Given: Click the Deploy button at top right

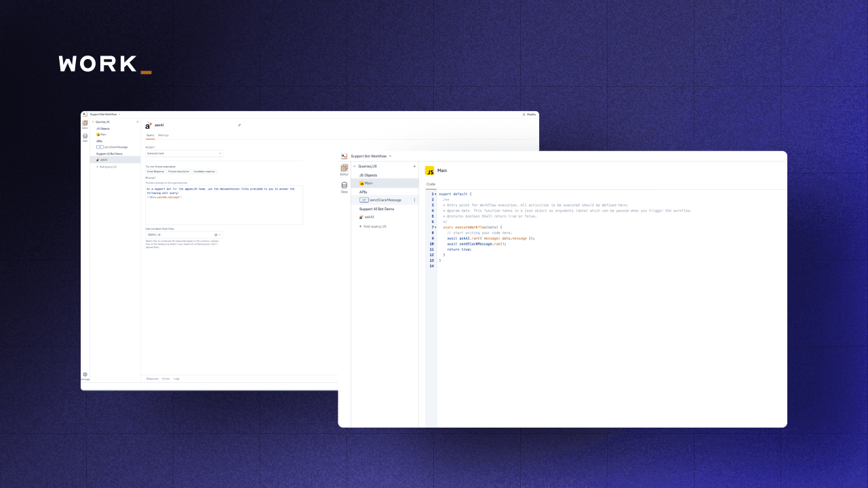Looking at the screenshot, I should point(529,114).
